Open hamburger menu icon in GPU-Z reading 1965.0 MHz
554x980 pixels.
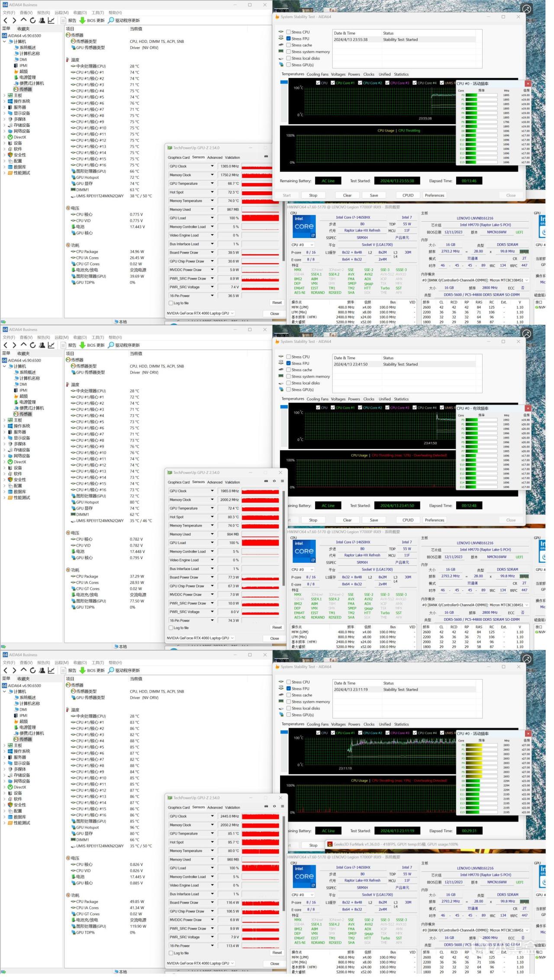click(282, 481)
